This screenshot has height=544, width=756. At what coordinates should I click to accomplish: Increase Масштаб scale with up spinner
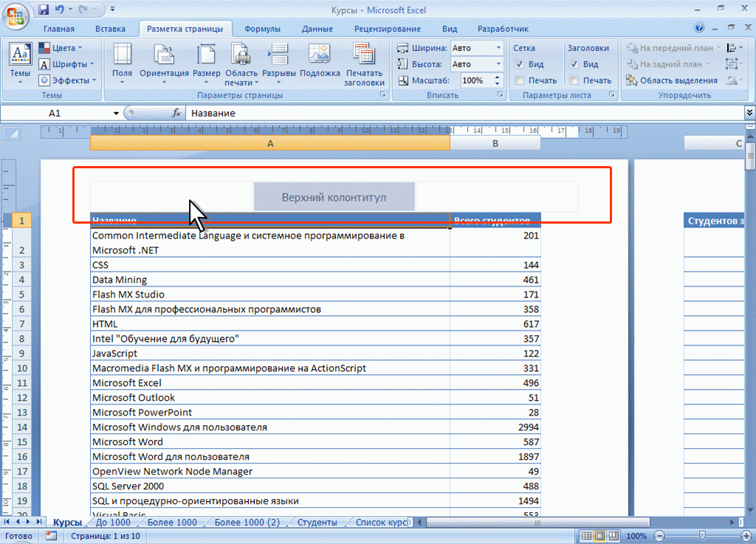click(498, 77)
